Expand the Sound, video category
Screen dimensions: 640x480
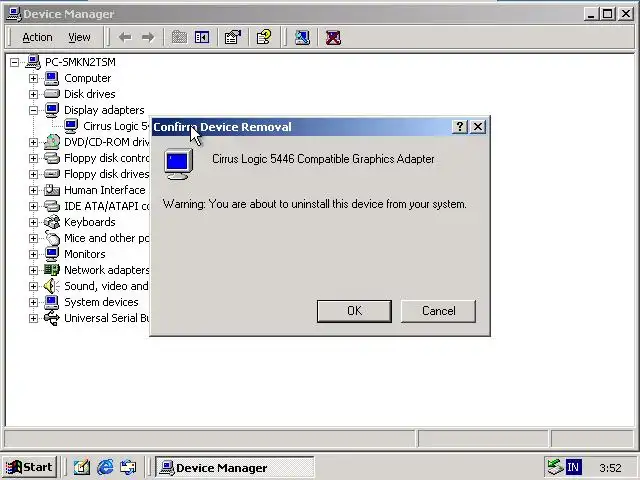[33, 286]
